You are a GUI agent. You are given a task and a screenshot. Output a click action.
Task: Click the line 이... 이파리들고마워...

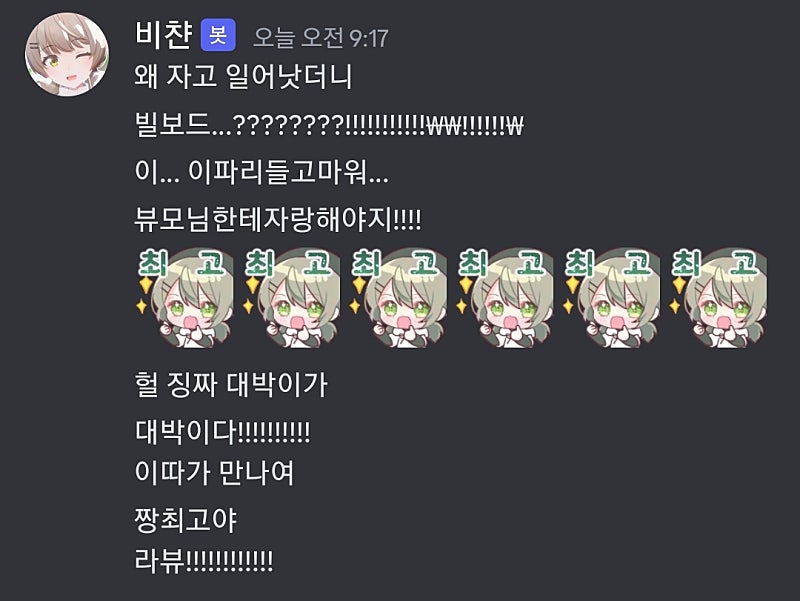(x=261, y=172)
